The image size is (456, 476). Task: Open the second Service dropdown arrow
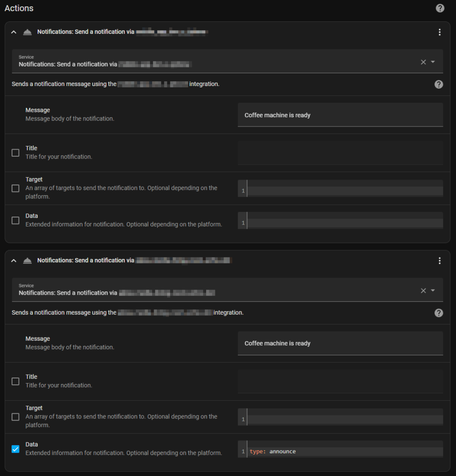tap(433, 291)
